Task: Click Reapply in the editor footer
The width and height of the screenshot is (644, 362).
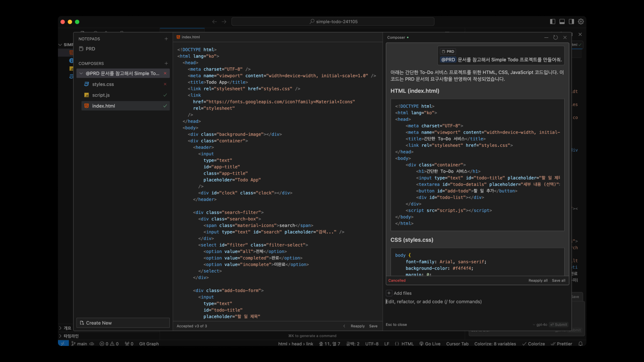Action: pos(357,326)
